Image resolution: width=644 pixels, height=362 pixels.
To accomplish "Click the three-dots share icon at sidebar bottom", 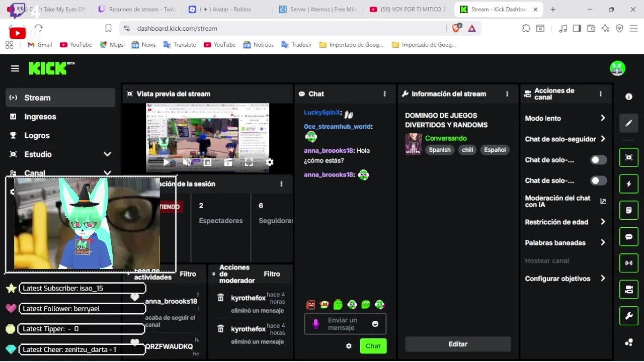I will 629,342.
